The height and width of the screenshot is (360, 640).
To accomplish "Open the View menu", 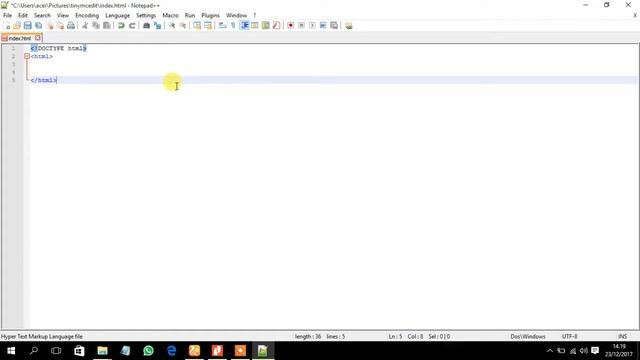I will click(63, 16).
